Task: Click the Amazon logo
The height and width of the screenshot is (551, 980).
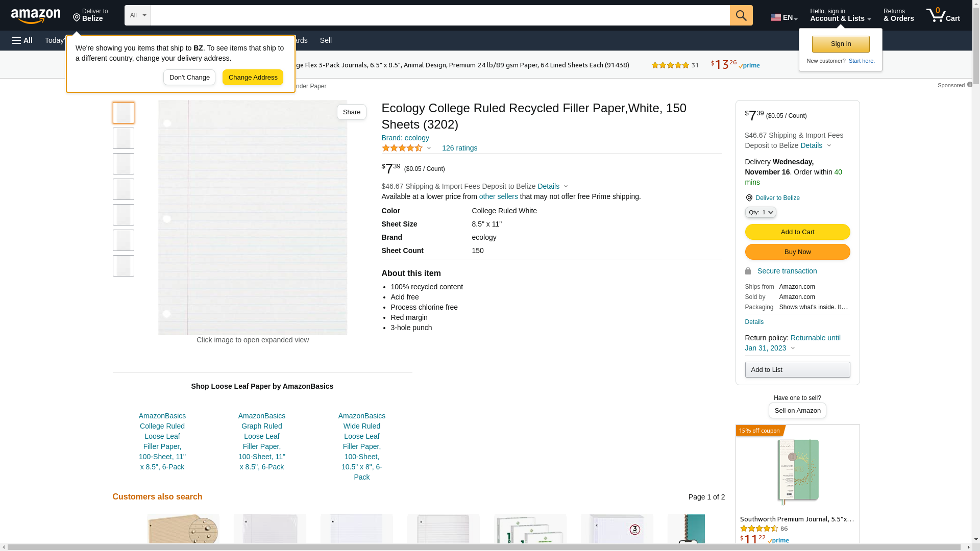Action: point(36,16)
